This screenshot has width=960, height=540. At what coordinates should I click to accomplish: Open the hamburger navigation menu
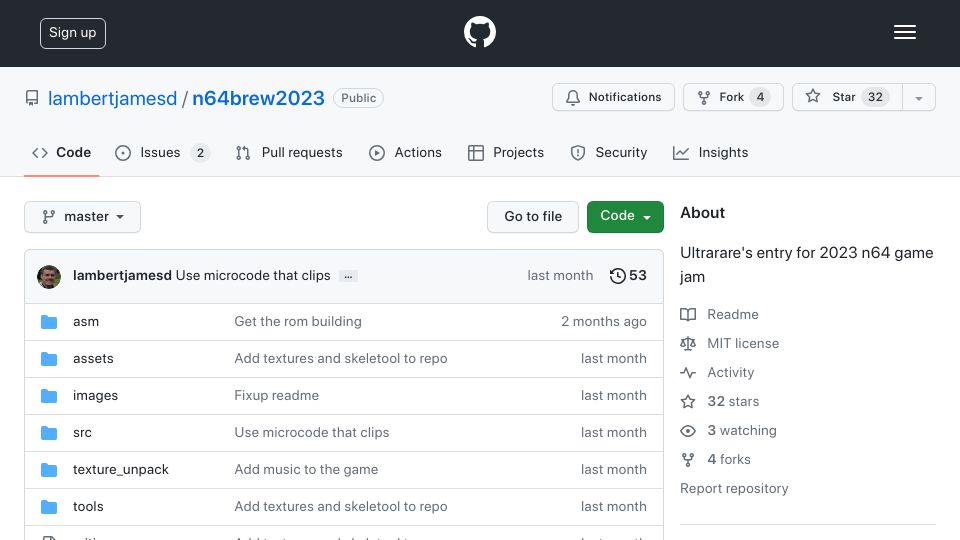[904, 32]
